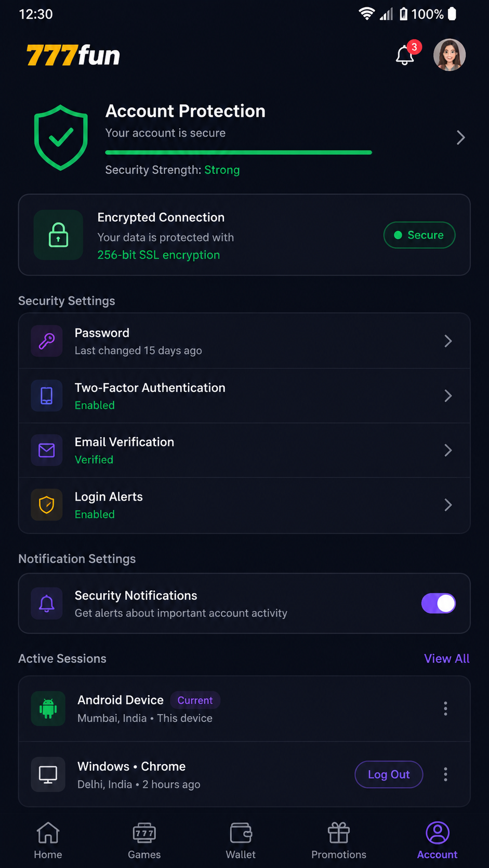Tap the green Android device icon
This screenshot has height=868, width=489.
click(x=48, y=708)
